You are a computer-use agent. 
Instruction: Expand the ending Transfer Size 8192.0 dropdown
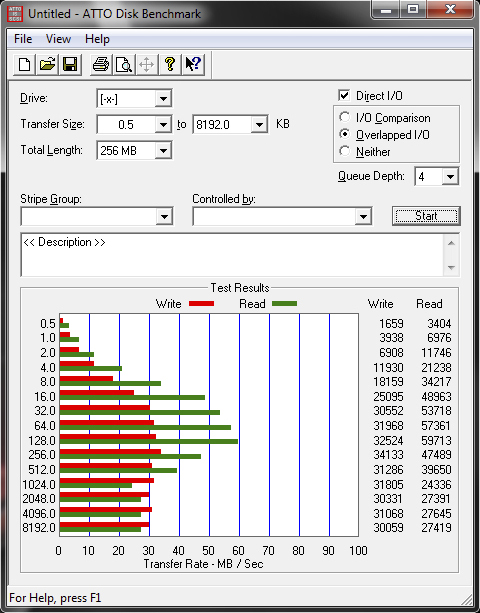259,125
